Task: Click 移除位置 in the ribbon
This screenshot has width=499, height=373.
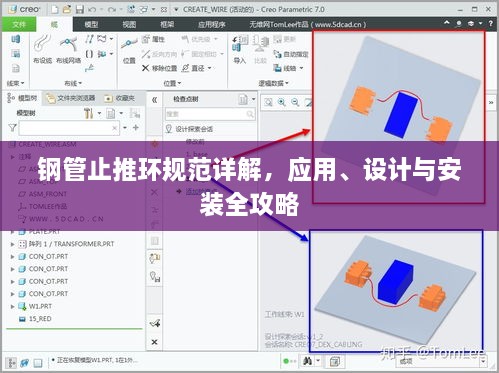Action: click(x=159, y=68)
